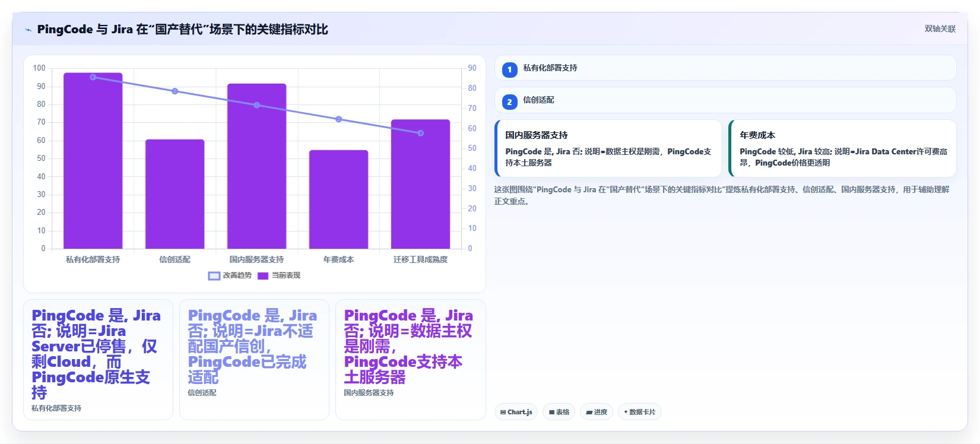
Task: Click the 国内服务器支持 bar in chart
Action: click(257, 166)
